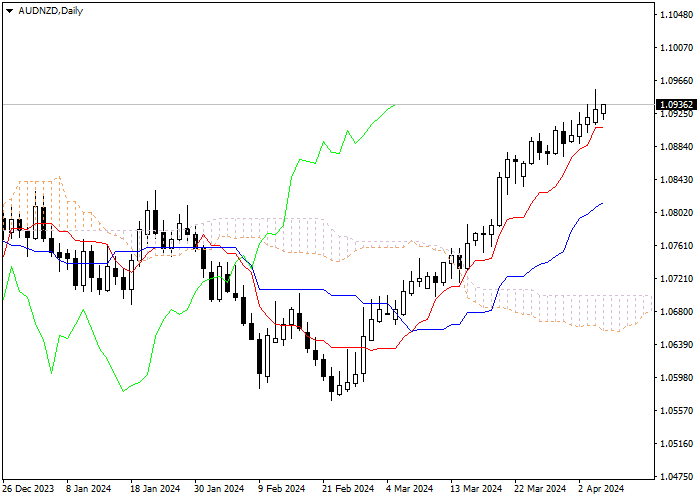Select the lowest candlestick near 21 Feb 2024
The width and height of the screenshot is (700, 500).
pos(332,384)
